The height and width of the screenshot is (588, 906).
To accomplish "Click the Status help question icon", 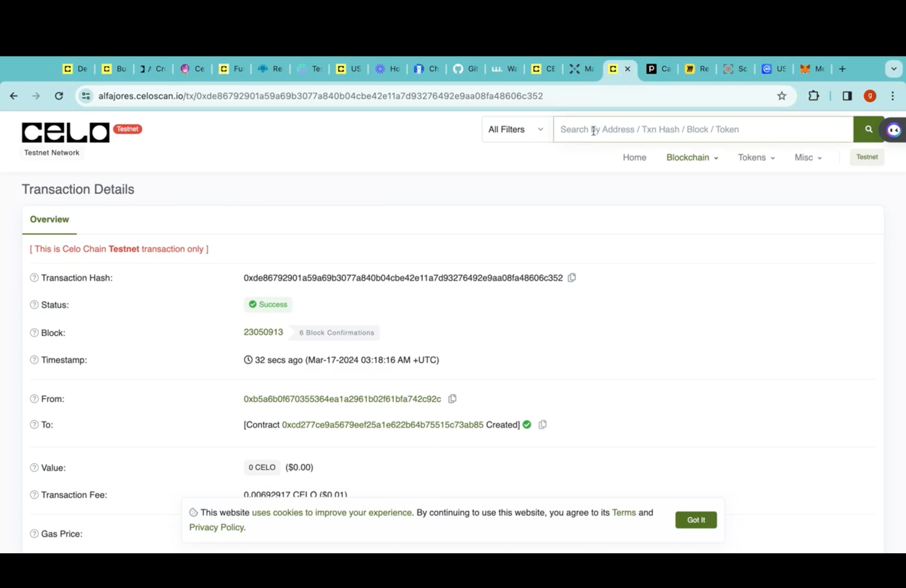I will (34, 305).
